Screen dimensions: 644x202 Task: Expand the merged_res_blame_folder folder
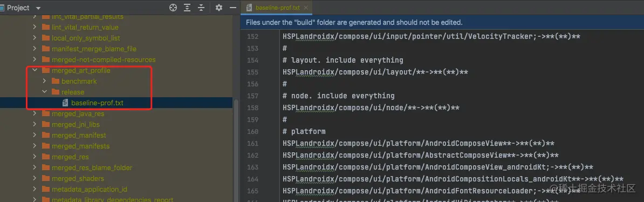coord(35,167)
